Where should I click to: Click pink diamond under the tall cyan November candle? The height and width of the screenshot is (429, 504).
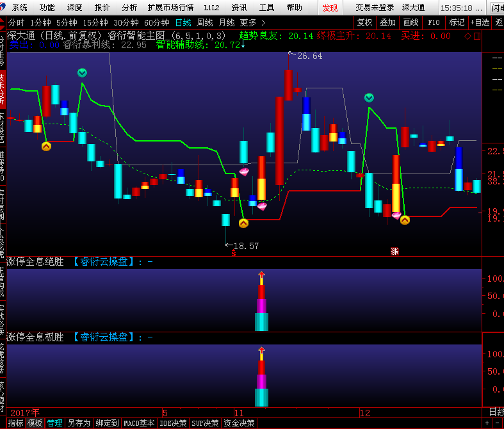244,172
